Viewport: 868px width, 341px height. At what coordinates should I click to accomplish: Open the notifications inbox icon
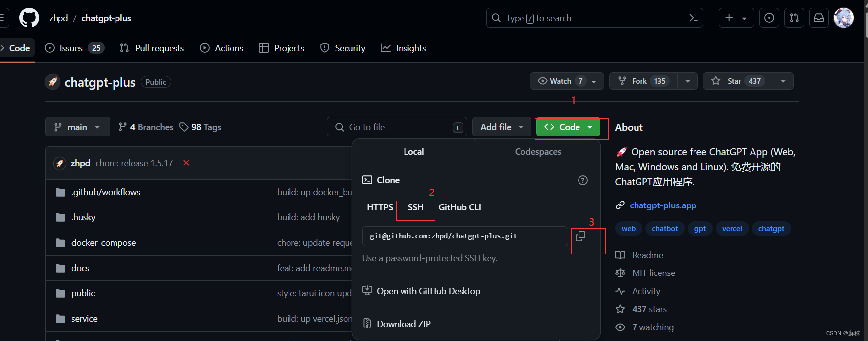(819, 18)
